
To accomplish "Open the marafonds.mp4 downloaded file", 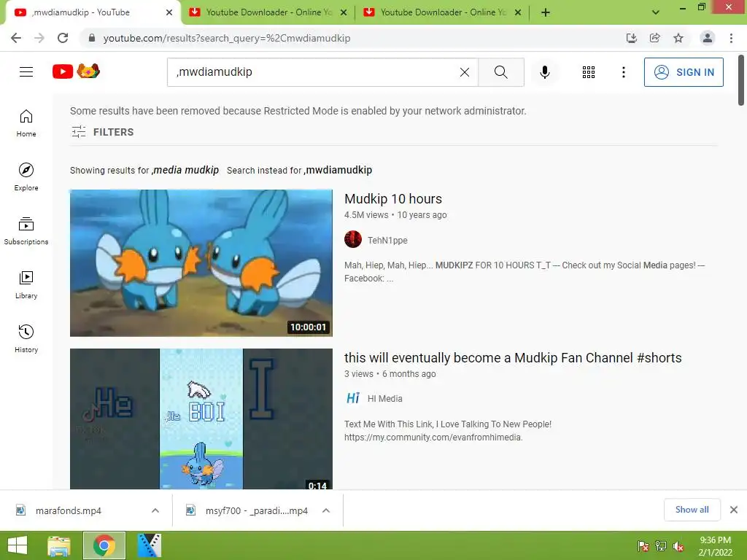I will pyautogui.click(x=68, y=510).
